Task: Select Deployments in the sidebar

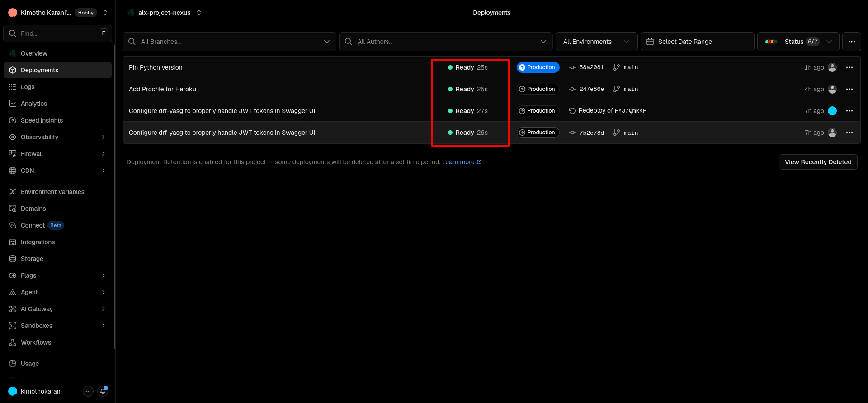Action: (57, 70)
